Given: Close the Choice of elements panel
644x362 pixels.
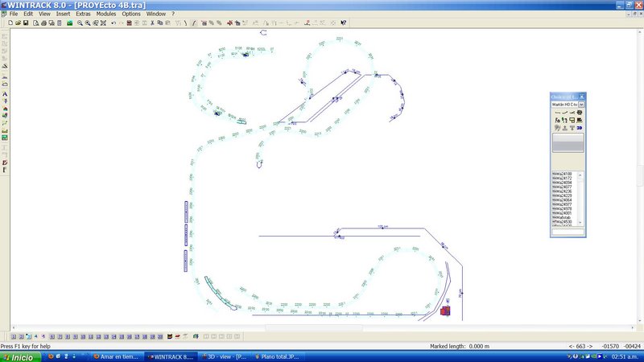Looking at the screenshot, I should [581, 97].
